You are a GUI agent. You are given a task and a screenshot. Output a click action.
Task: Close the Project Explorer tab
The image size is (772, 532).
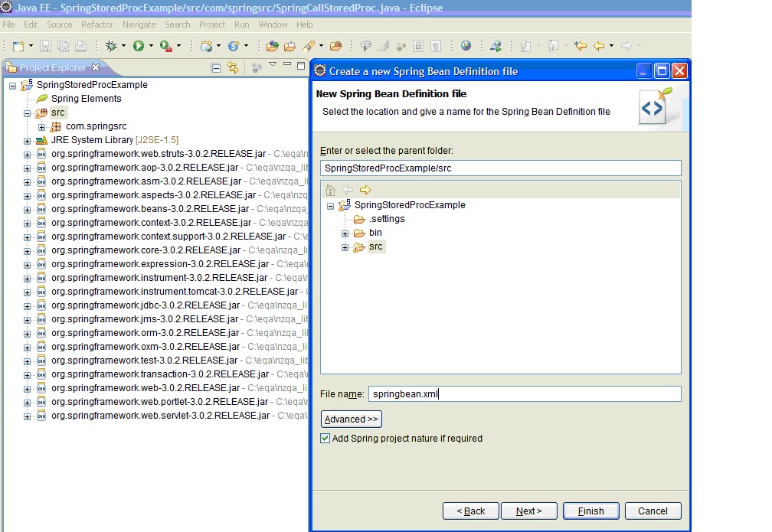(96, 67)
